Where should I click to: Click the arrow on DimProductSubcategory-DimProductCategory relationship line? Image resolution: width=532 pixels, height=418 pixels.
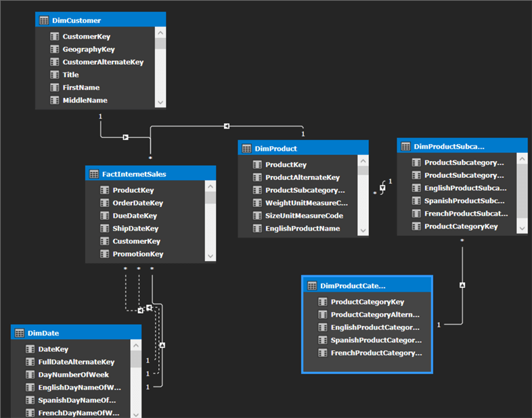pos(462,285)
